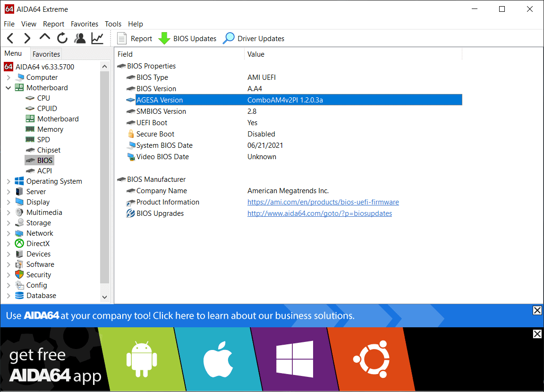Go back with the left arrow button
This screenshot has width=544, height=392.
pyautogui.click(x=10, y=38)
